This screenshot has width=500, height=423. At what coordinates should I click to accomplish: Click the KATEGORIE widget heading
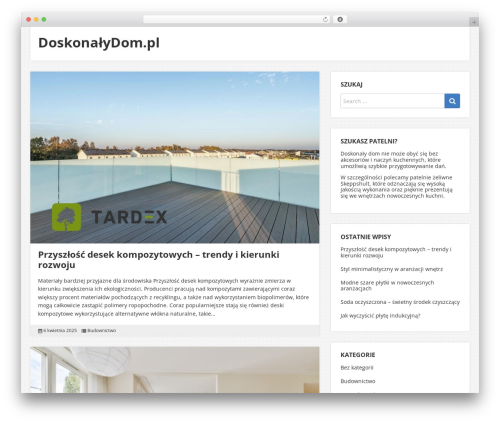358,355
